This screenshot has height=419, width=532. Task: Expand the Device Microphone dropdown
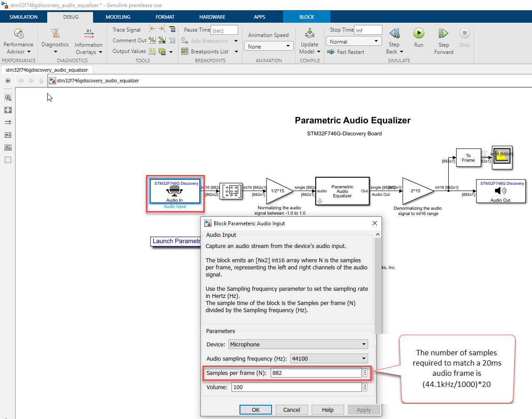tap(298, 344)
